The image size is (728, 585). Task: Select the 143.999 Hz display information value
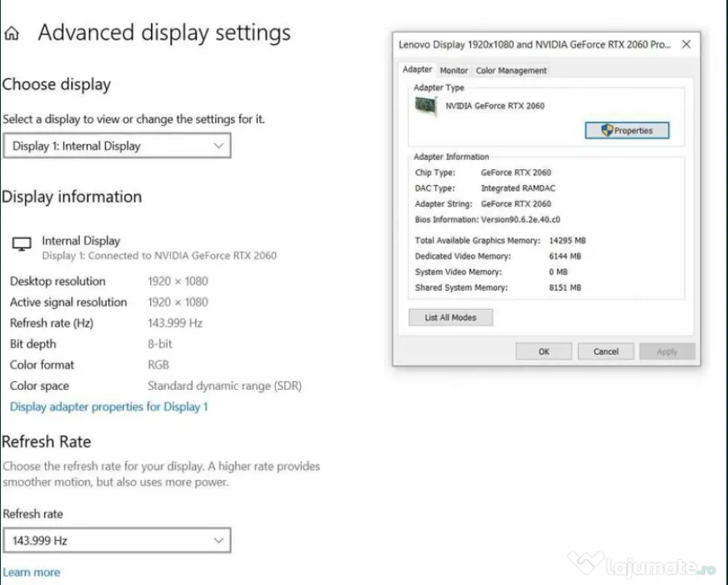[175, 323]
